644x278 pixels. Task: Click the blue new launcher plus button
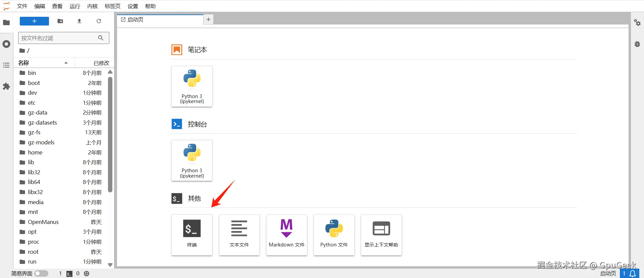34,21
